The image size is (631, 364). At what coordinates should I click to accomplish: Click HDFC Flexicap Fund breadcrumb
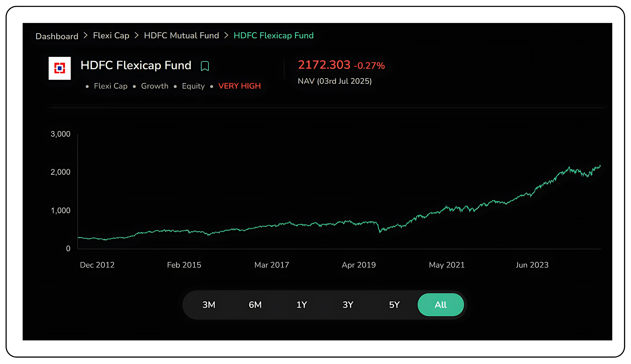click(x=273, y=35)
